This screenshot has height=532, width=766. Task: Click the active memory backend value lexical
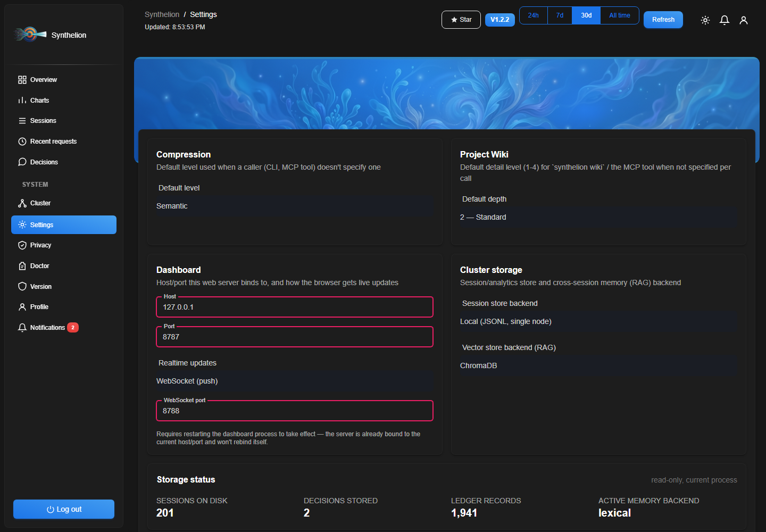click(x=614, y=513)
